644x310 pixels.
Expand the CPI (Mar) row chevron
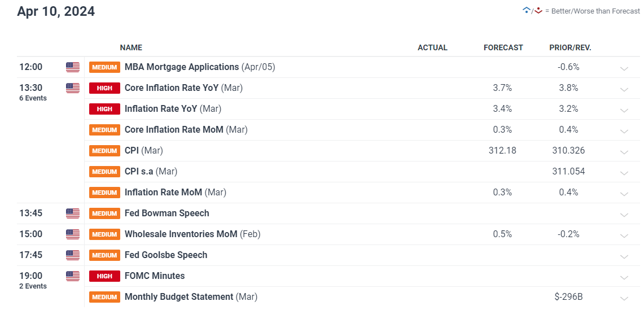[624, 152]
